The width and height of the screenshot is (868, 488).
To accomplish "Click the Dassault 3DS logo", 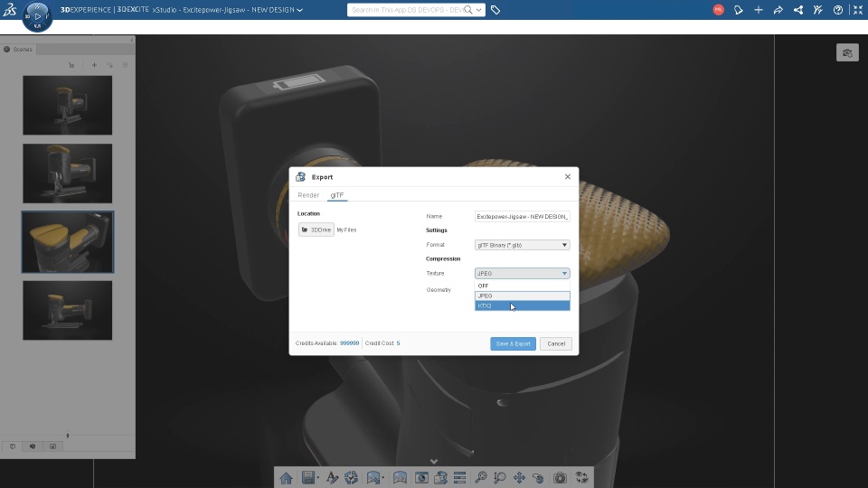I will point(10,9).
